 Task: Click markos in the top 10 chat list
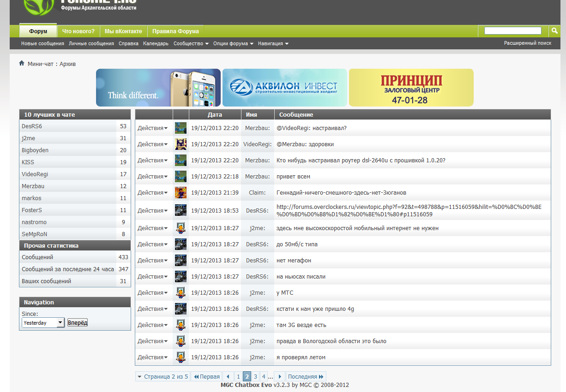coord(31,198)
